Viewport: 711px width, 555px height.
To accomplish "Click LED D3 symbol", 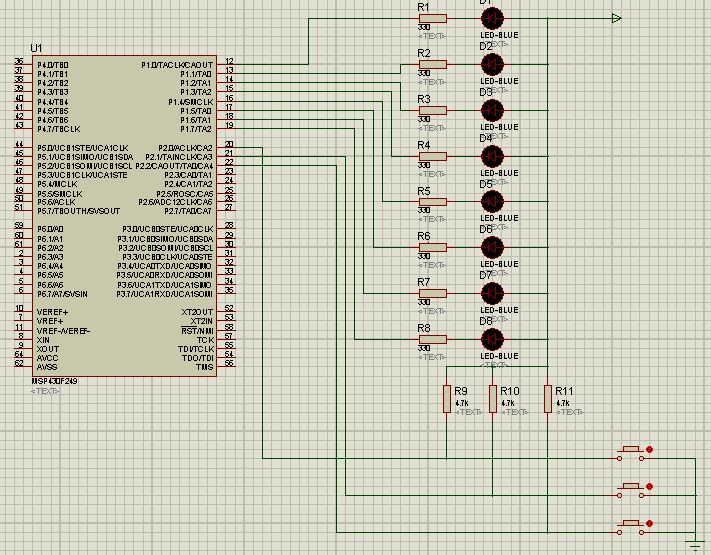I will (492, 110).
